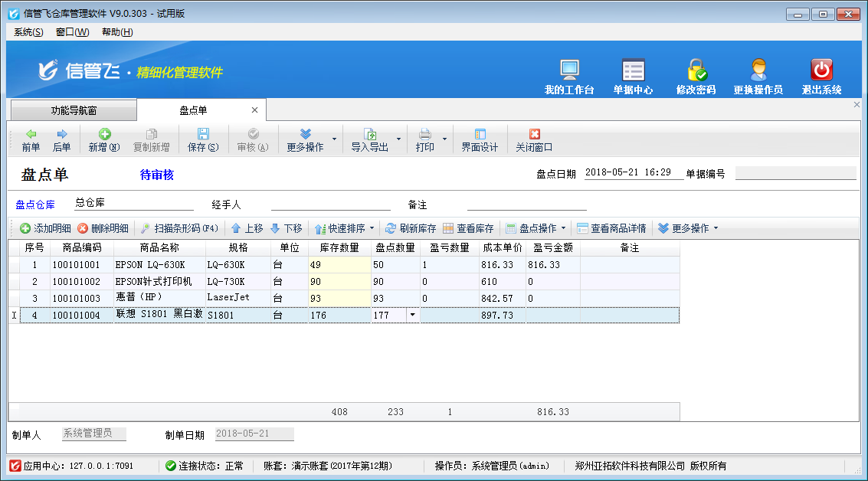Screen dimensions: 868x481
Task: Close the 盘点单 tab
Action: pos(255,110)
